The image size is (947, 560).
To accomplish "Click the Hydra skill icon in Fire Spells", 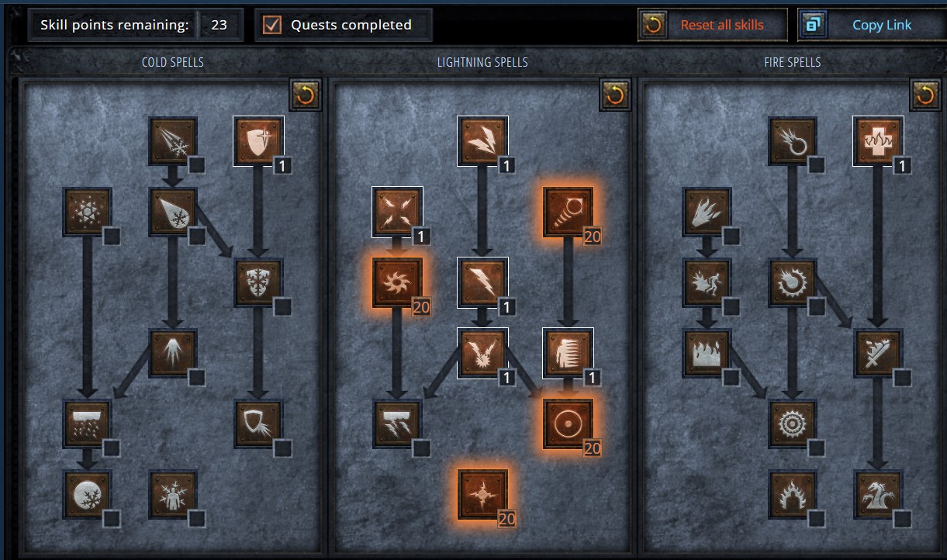I will tap(878, 494).
